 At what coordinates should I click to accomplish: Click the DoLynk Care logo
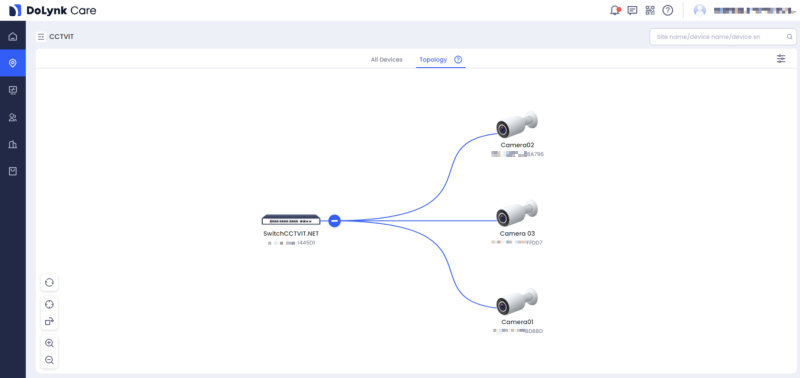[x=53, y=10]
